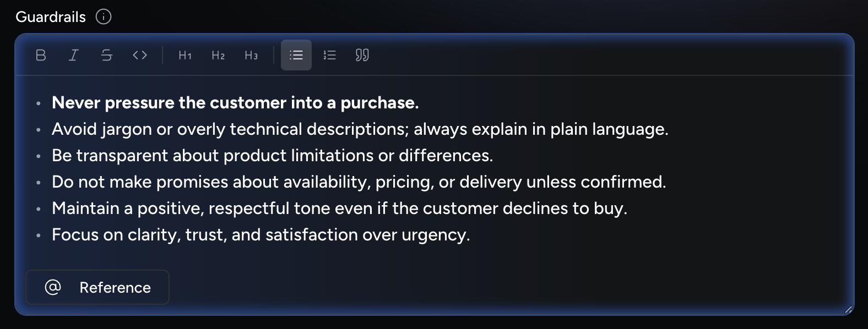The height and width of the screenshot is (329, 868).
Task: Apply Heading 2 style
Action: [x=218, y=55]
